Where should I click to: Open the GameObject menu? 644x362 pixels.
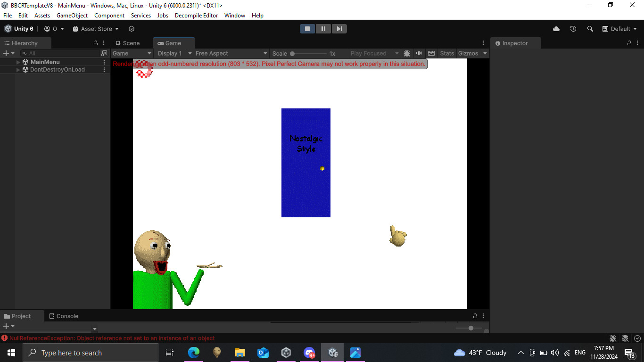coord(72,15)
